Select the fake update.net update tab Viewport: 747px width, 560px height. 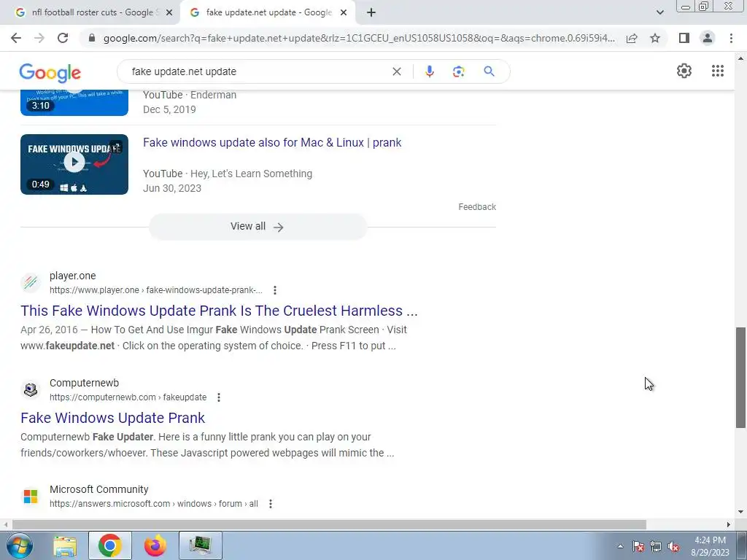(x=268, y=13)
